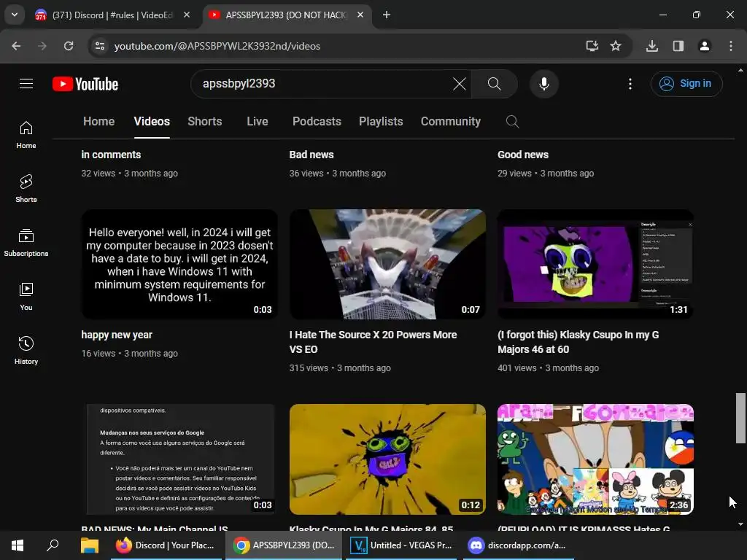Play the 1:31 purple Klasky Csupo thumbnail

click(595, 264)
